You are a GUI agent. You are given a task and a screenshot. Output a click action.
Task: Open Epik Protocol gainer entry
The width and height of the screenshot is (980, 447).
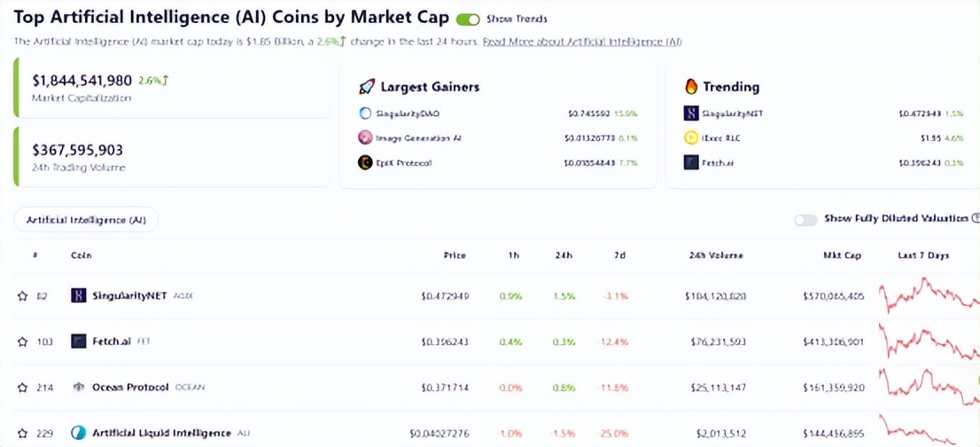(402, 162)
